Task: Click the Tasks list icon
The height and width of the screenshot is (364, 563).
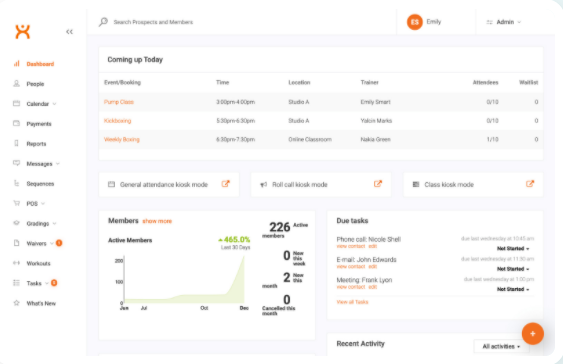Action: [17, 283]
